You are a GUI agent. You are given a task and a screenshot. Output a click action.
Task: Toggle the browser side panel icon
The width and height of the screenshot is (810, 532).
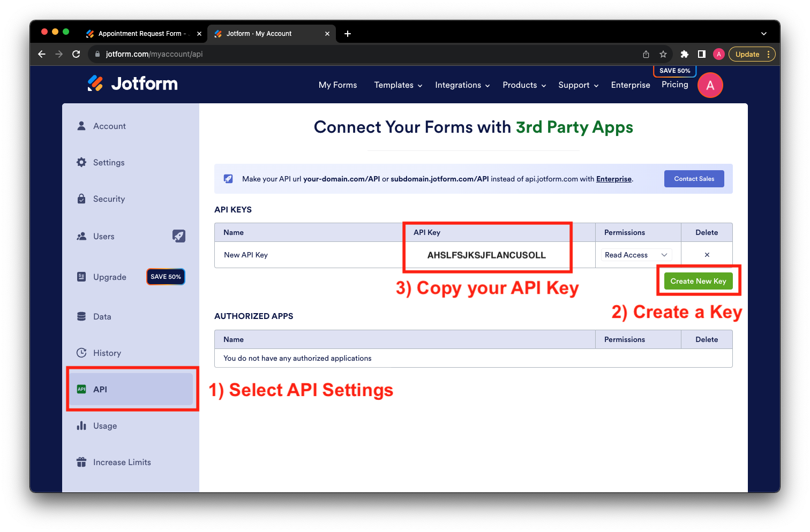point(701,54)
